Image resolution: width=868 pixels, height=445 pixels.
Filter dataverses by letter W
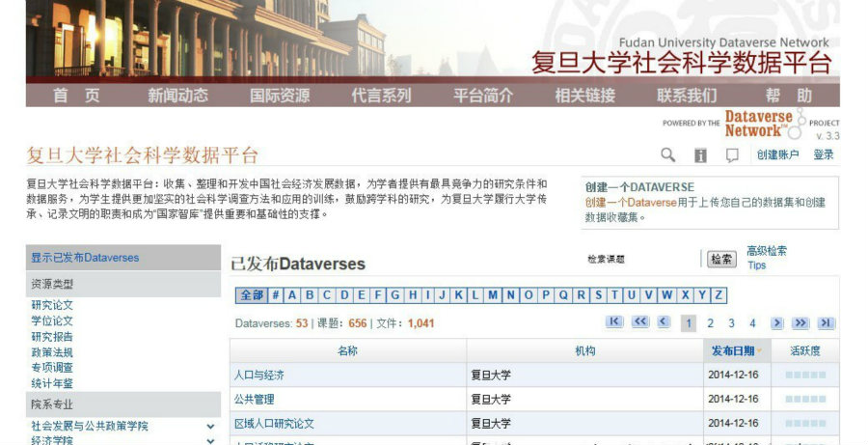tap(667, 295)
